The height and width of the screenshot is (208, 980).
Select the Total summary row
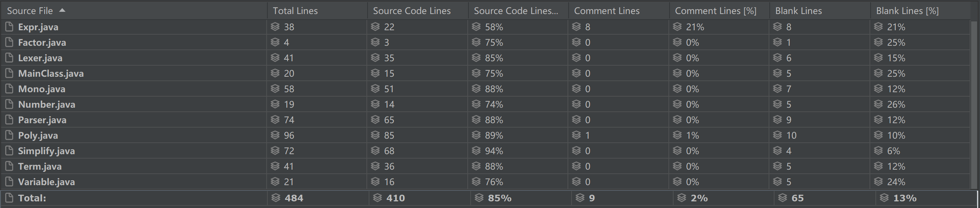tap(489, 198)
